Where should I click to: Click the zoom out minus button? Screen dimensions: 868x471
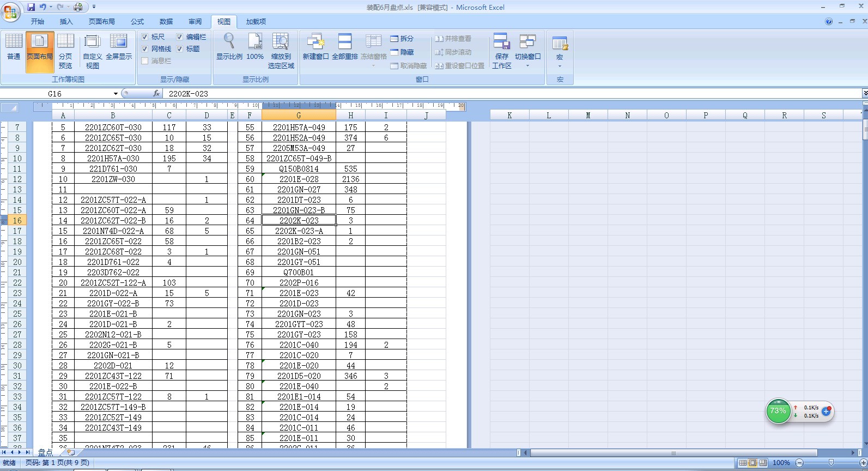[x=799, y=463]
